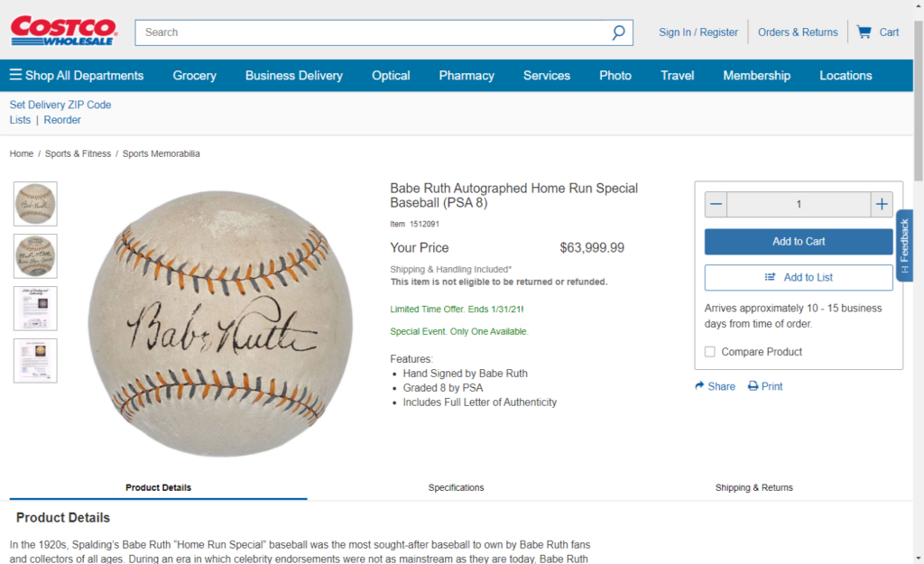The image size is (924, 564).
Task: Decrease quantity with the minus button
Action: tap(716, 204)
